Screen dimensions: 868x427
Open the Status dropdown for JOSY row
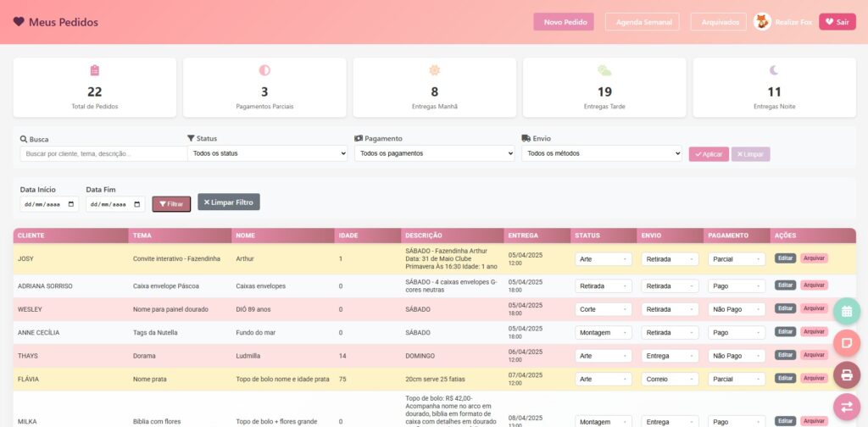[x=604, y=259]
